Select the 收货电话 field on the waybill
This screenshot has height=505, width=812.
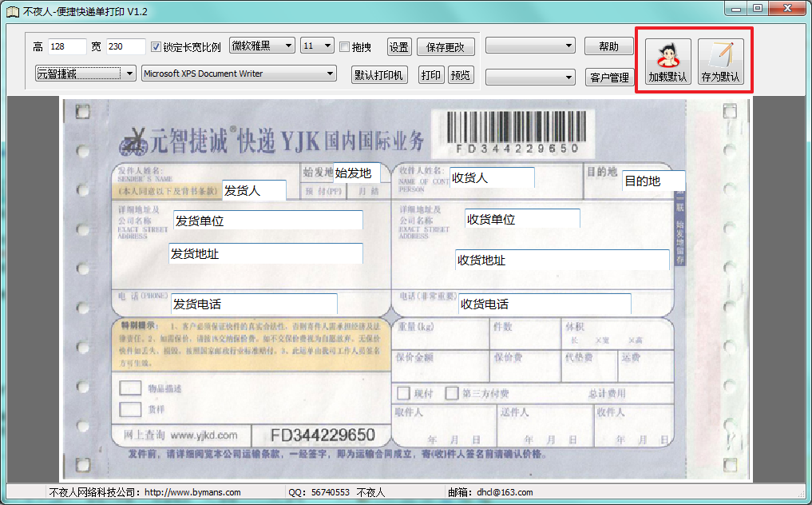tap(545, 304)
